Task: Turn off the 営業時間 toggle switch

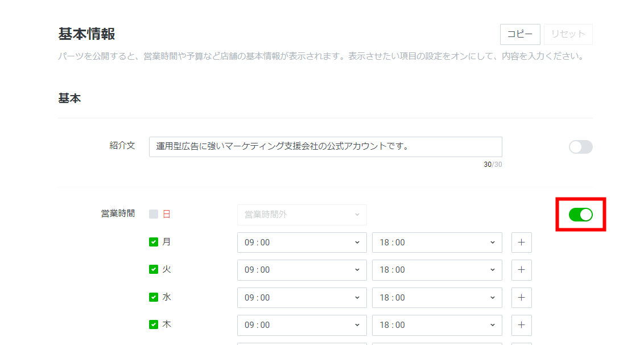Action: point(580,215)
